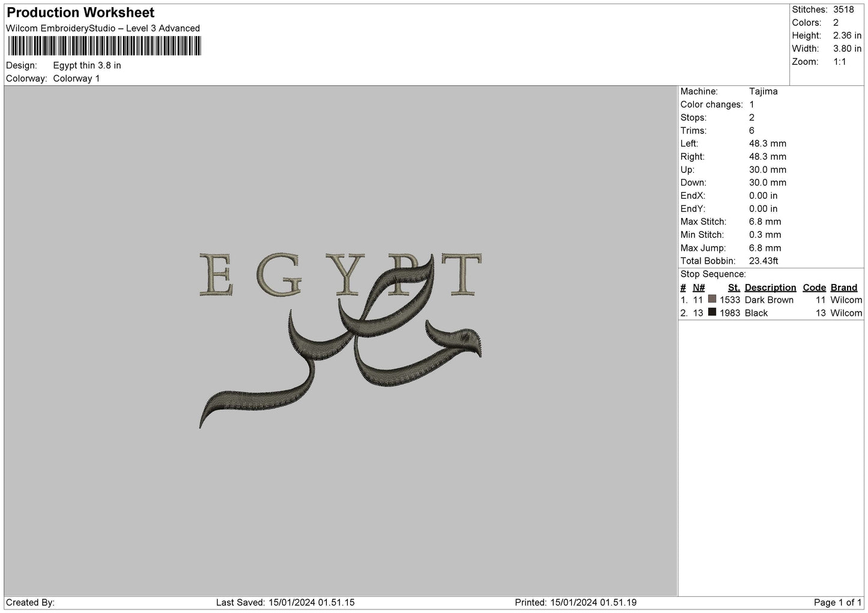Click design name 'Egypt thin 3.8 in'
Image resolution: width=868 pixels, height=613 pixels.
point(87,65)
